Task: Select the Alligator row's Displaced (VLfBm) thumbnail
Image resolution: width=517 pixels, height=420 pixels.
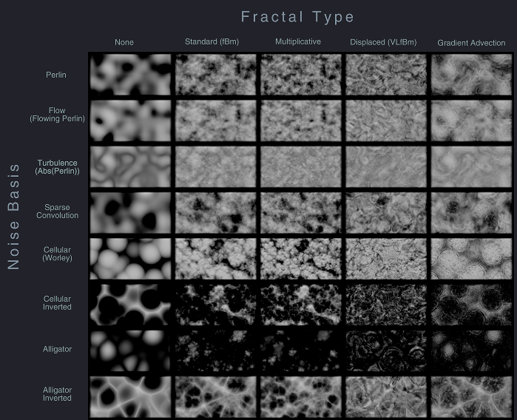Action: tap(386, 351)
